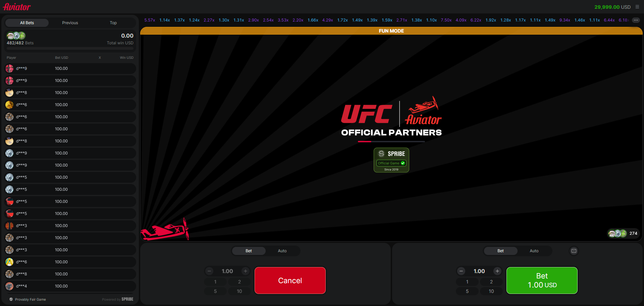
Task: Select Bet mode in the right panel
Action: point(500,251)
